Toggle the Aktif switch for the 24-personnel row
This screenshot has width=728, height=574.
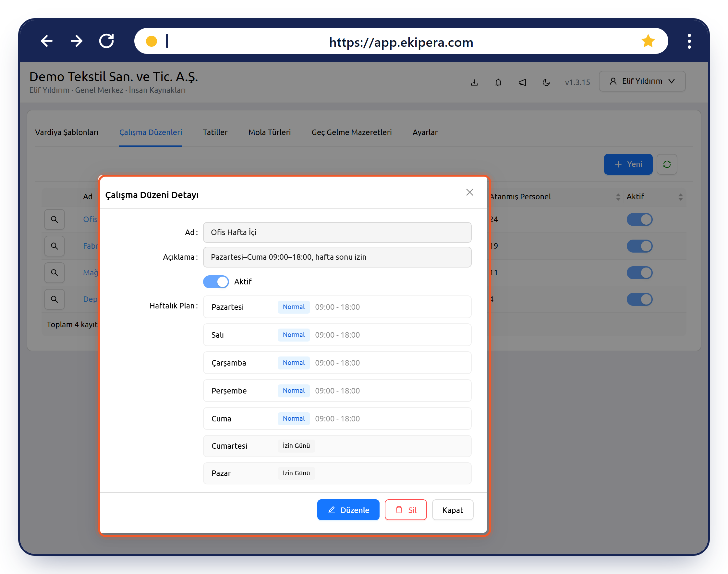click(x=639, y=219)
